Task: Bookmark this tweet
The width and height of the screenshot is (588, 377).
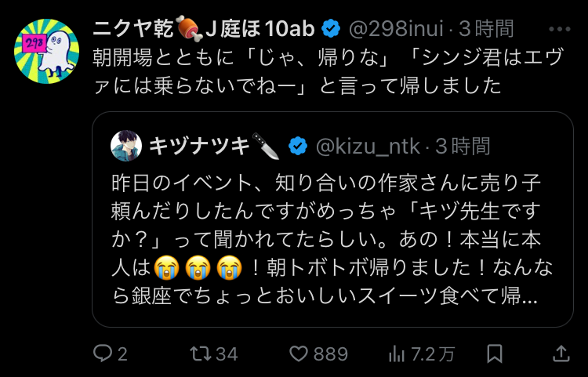Action: (x=495, y=353)
